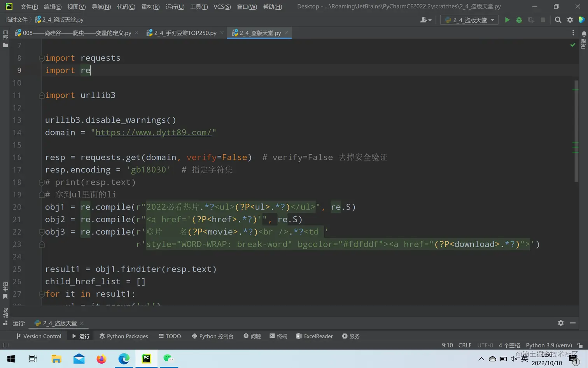Open the Project tool window folder icon

(x=5, y=45)
